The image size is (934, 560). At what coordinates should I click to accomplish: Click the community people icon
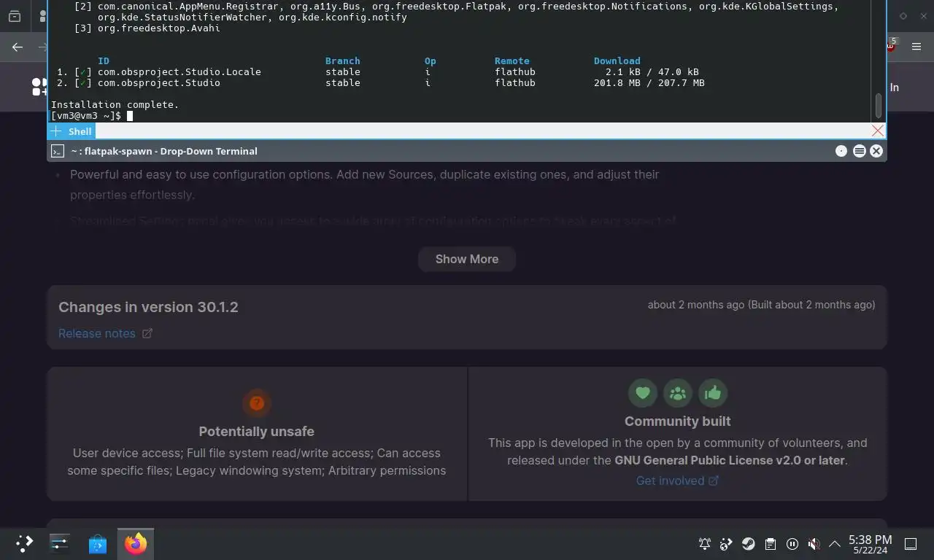677,393
